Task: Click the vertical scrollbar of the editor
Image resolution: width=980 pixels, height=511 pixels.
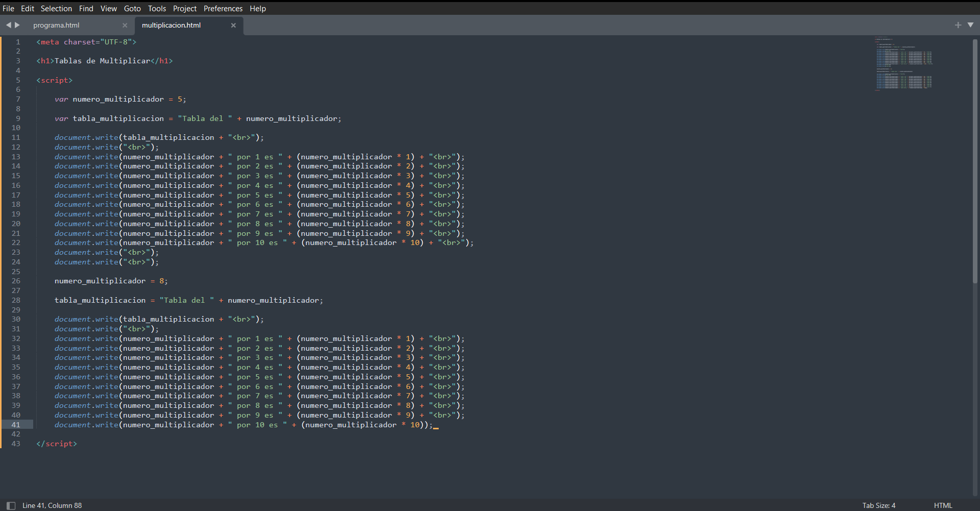Action: (x=975, y=161)
